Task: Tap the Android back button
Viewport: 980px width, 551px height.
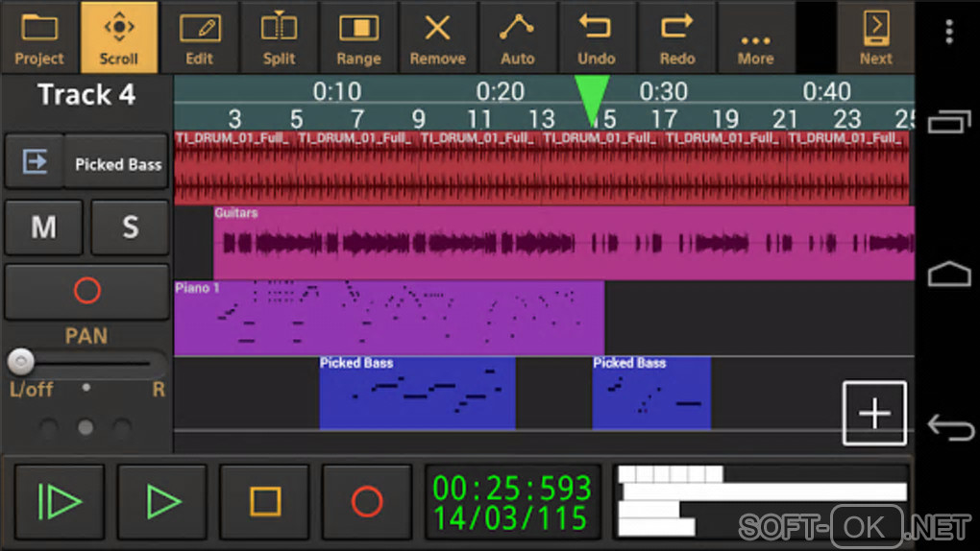Action: (950, 427)
